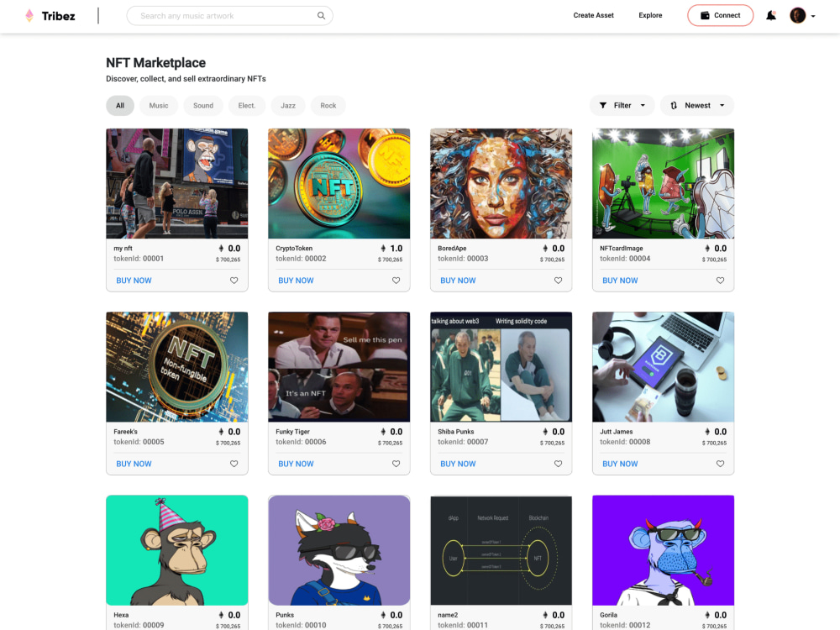Buy the NFTcardImage NFT
This screenshot has height=630, width=840.
[620, 281]
